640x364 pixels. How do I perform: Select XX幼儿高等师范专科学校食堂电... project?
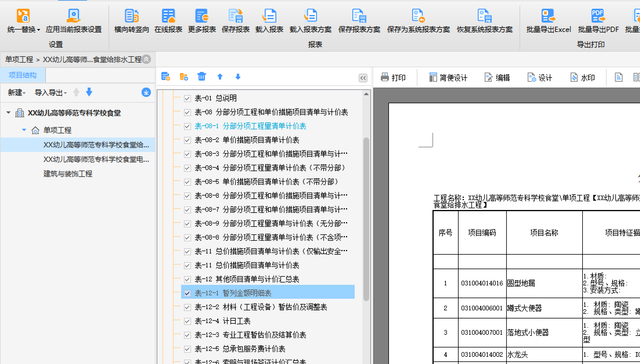coord(96,159)
